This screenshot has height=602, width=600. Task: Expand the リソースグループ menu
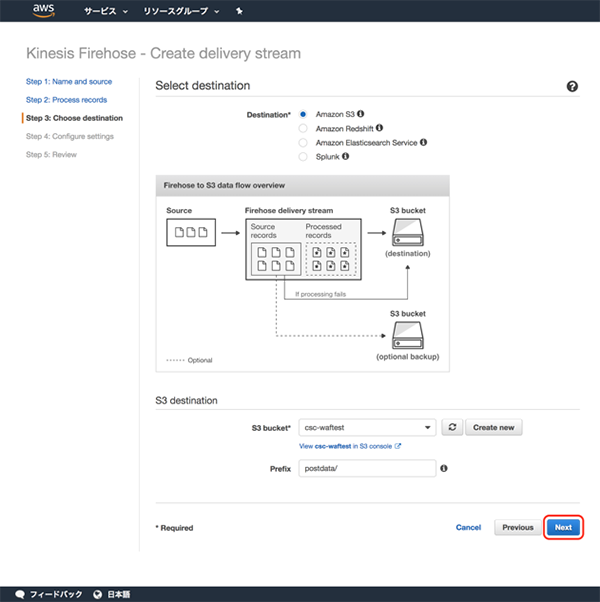point(181,12)
